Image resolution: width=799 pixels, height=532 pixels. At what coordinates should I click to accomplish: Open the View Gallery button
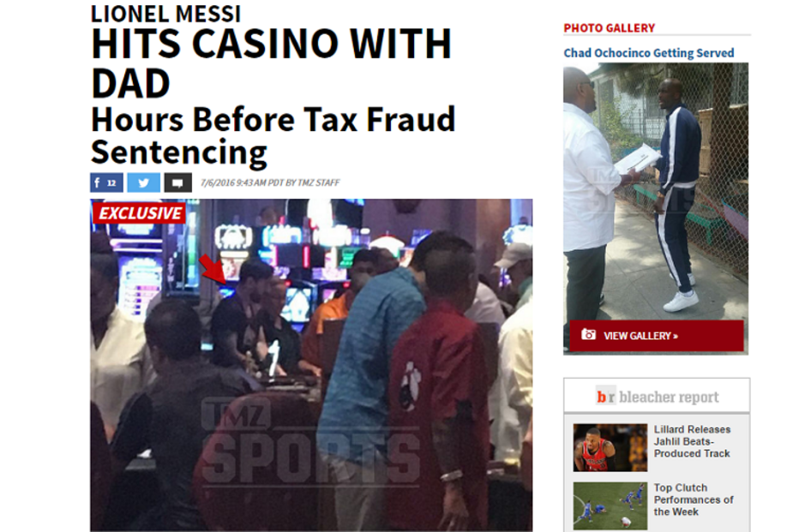click(x=657, y=336)
